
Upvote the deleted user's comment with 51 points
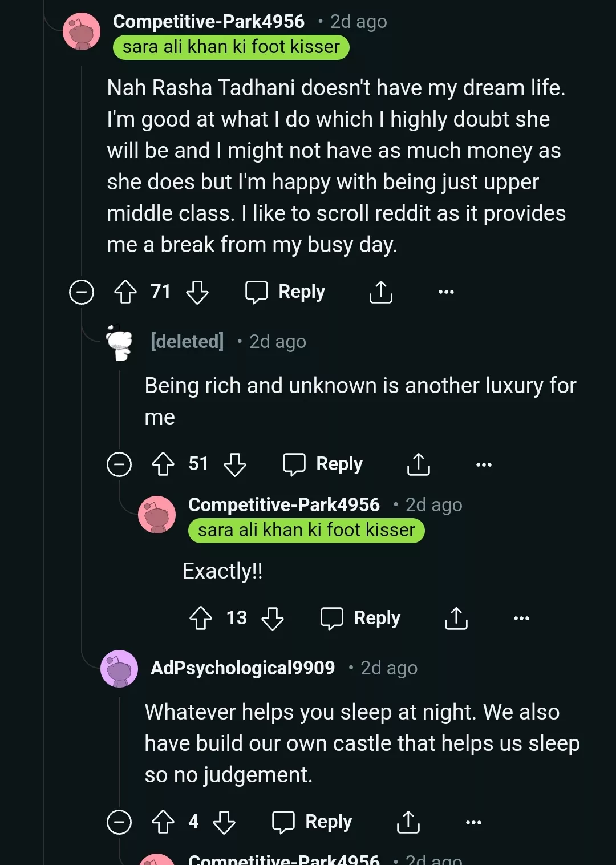point(163,464)
